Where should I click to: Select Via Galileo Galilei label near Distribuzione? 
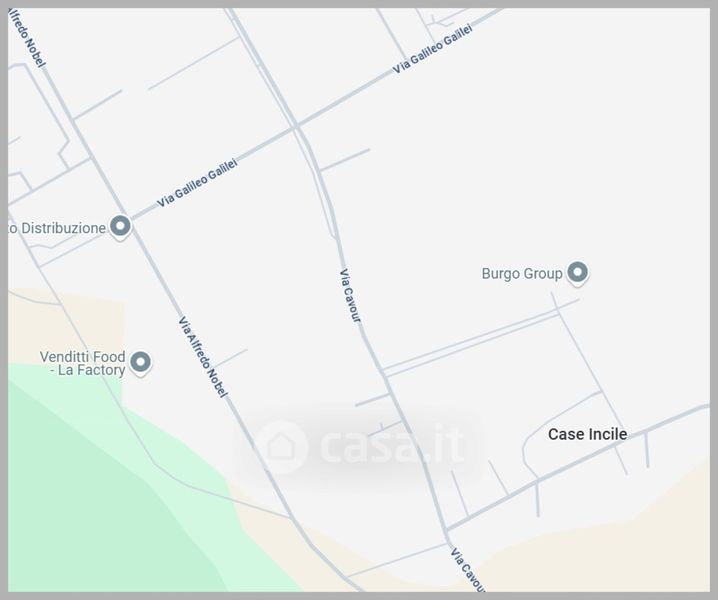pos(197,183)
